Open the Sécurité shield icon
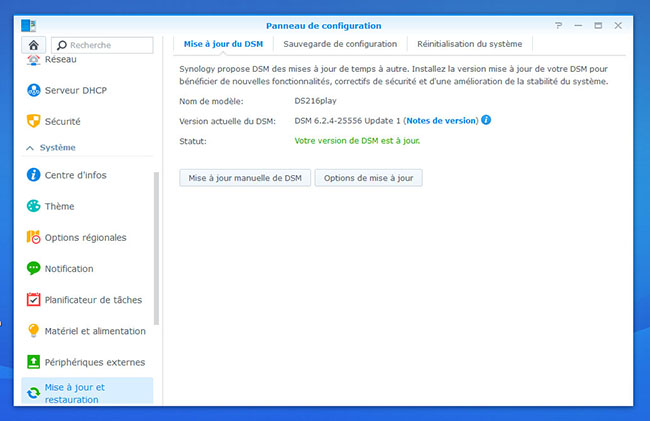This screenshot has width=650, height=421. 33,121
